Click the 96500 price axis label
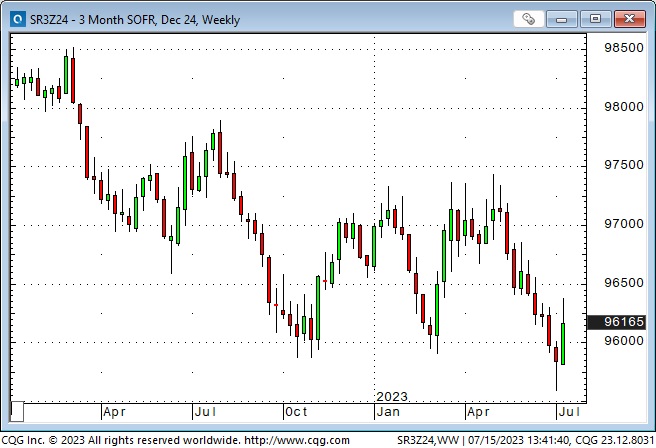This screenshot has width=656, height=448. click(623, 282)
